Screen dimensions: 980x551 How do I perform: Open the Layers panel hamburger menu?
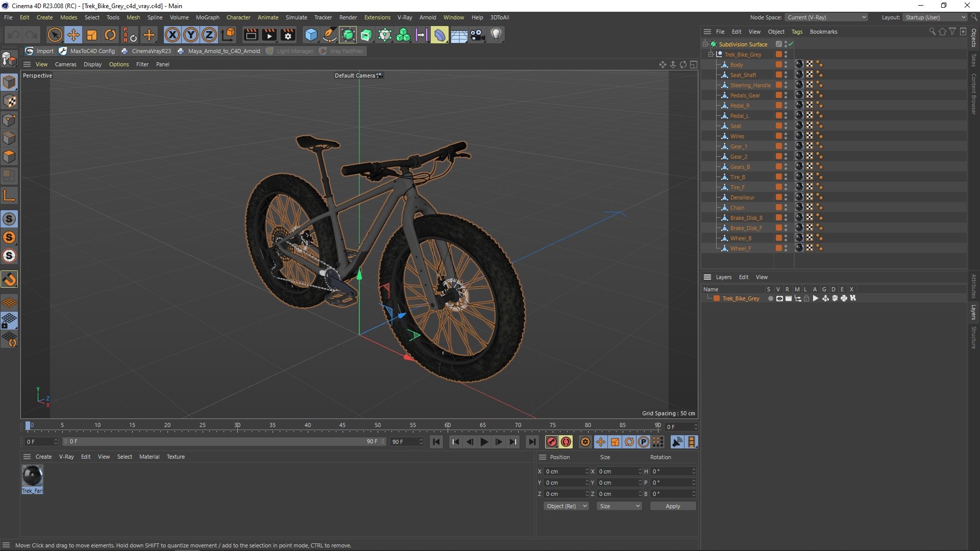707,277
